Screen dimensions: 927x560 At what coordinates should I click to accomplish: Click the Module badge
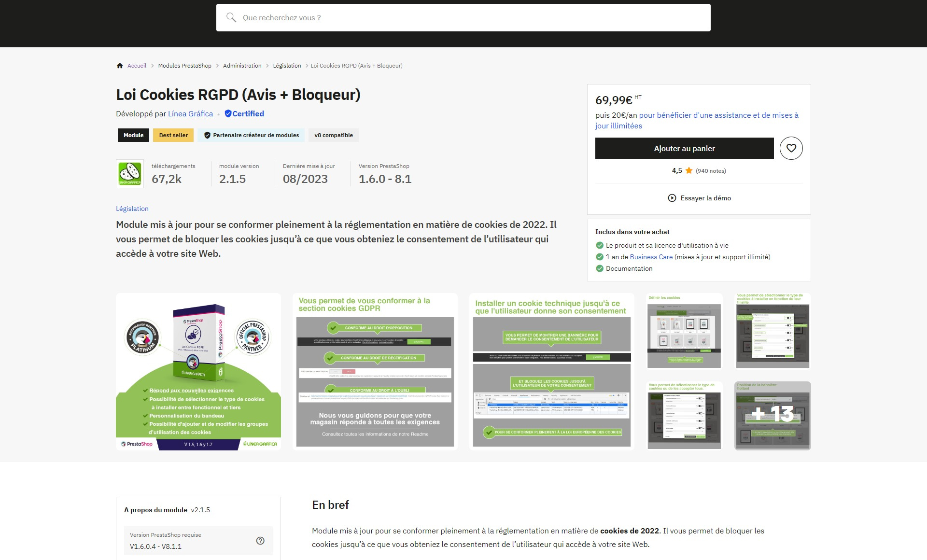pos(133,135)
